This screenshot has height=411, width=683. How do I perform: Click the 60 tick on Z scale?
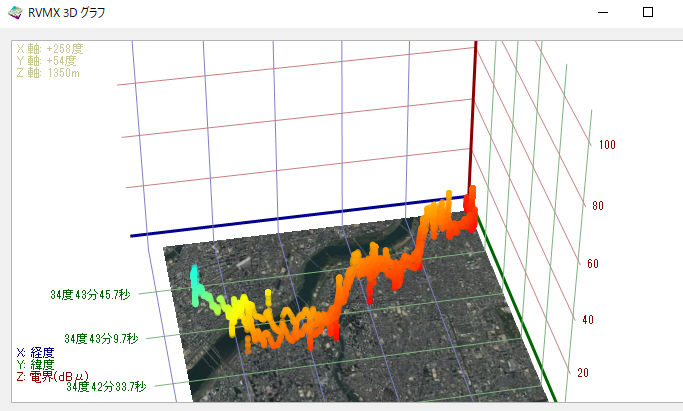click(591, 264)
